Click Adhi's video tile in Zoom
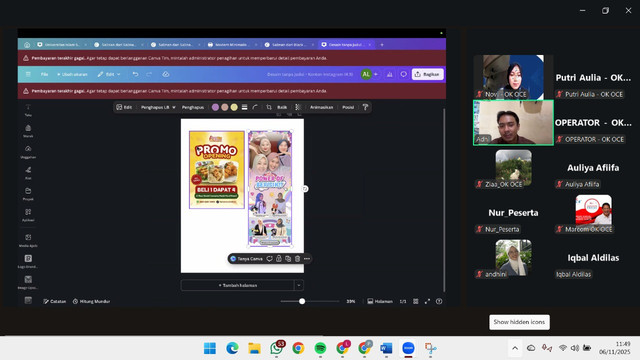 pos(513,122)
